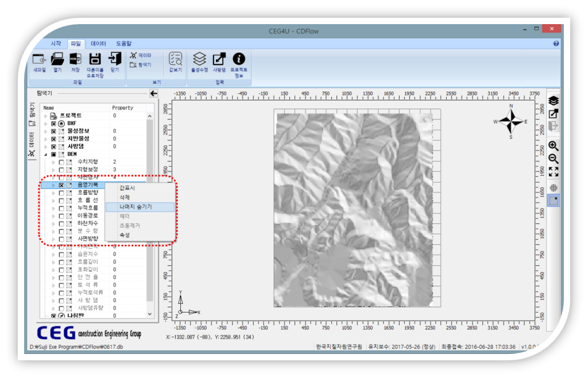The image size is (588, 378).
Task: Collapse the 탐색기 panel with arrow
Action: [x=154, y=94]
